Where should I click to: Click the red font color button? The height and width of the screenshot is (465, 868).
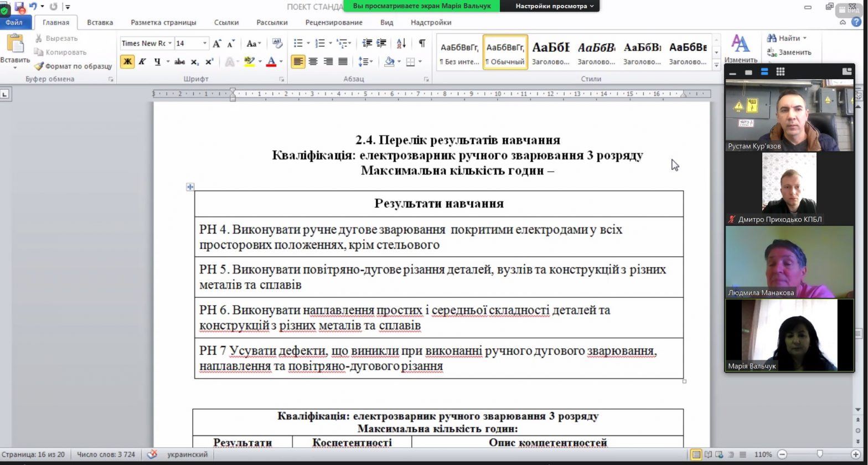pyautogui.click(x=271, y=61)
